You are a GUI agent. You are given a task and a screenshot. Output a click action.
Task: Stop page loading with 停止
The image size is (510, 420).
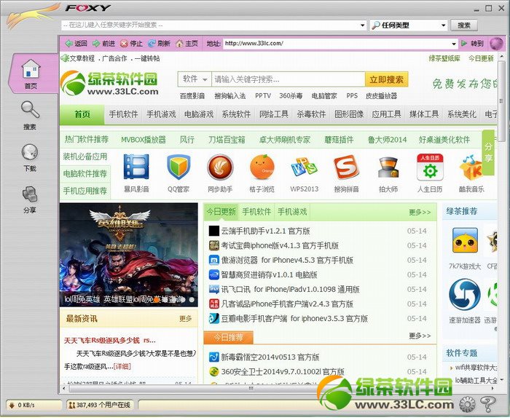click(x=131, y=43)
